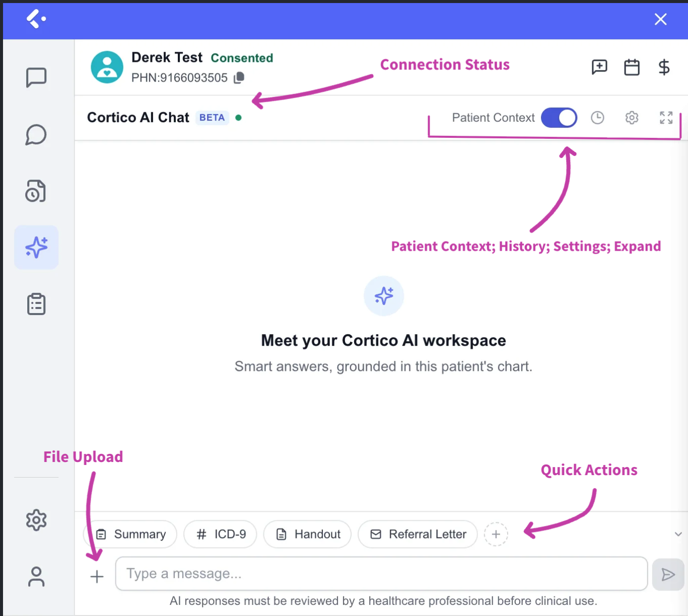Open the document with clock sidebar icon
The width and height of the screenshot is (688, 616).
pyautogui.click(x=36, y=191)
